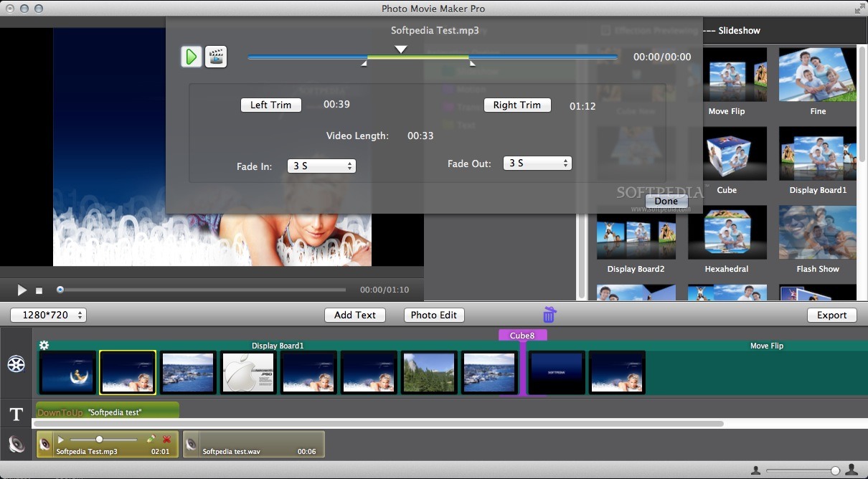
Task: Click the trash delete icon above the timeline
Action: pos(549,315)
